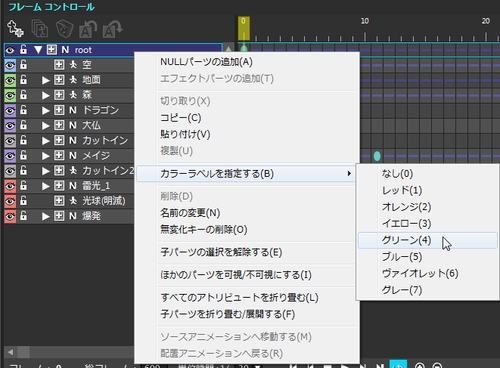Click the normal part figure icon on 空 row
This screenshot has width=500, height=368.
pos(73,64)
